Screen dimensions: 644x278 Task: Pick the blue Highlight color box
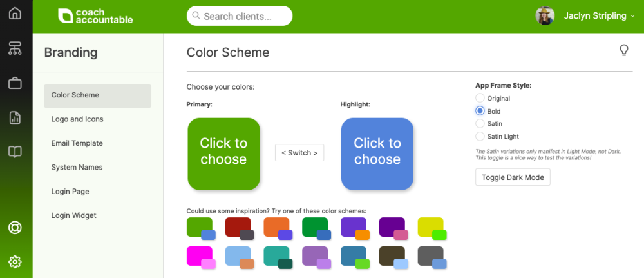pos(377,154)
